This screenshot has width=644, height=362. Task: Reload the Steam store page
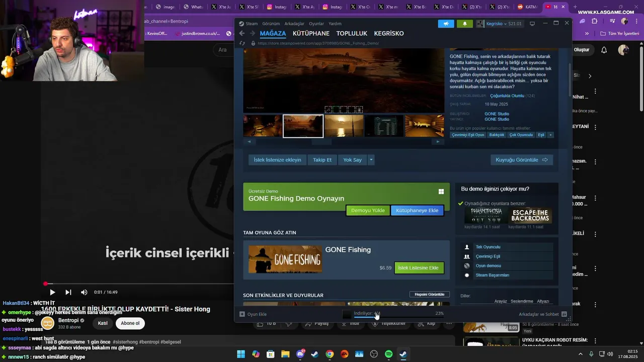coord(242,43)
